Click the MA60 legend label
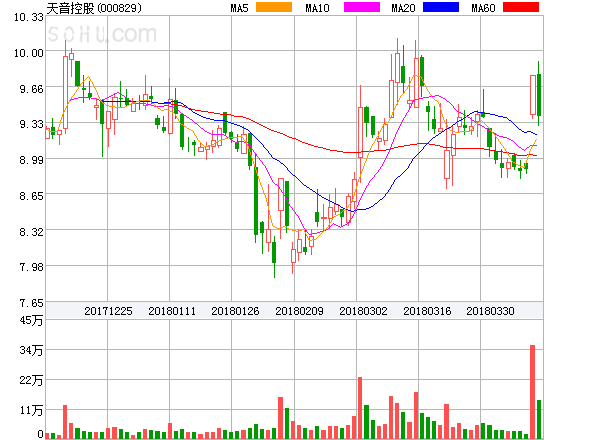This screenshot has width=600, height=440. click(483, 8)
